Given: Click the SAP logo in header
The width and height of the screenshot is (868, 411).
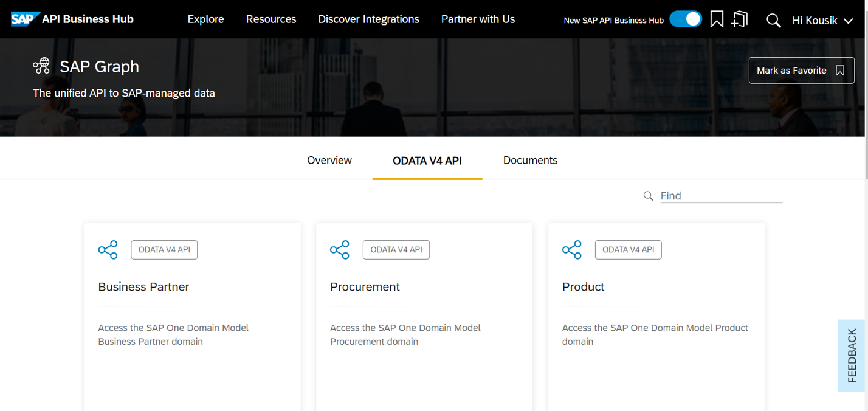Looking at the screenshot, I should tap(26, 19).
